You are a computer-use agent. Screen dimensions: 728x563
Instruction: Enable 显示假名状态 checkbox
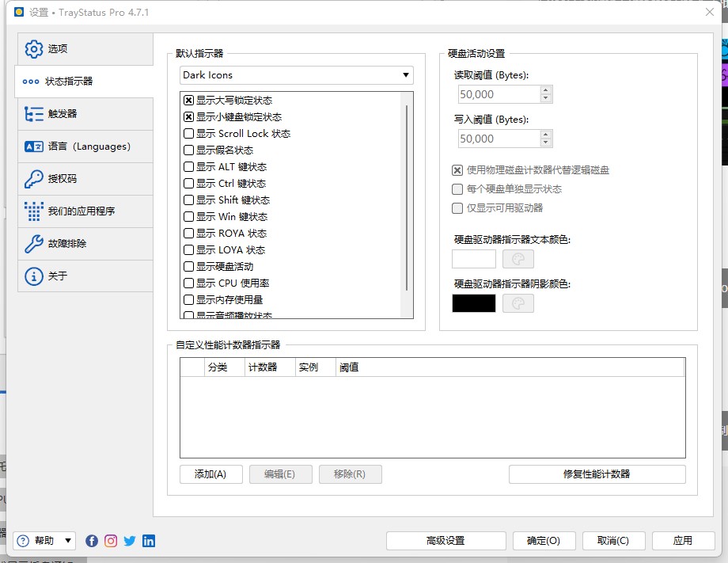point(188,150)
